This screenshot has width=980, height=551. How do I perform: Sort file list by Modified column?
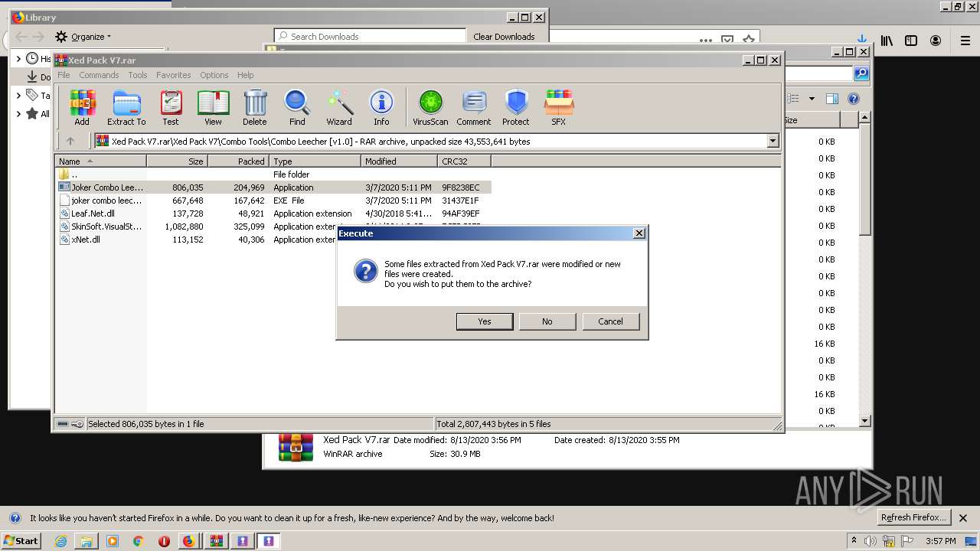coord(399,161)
